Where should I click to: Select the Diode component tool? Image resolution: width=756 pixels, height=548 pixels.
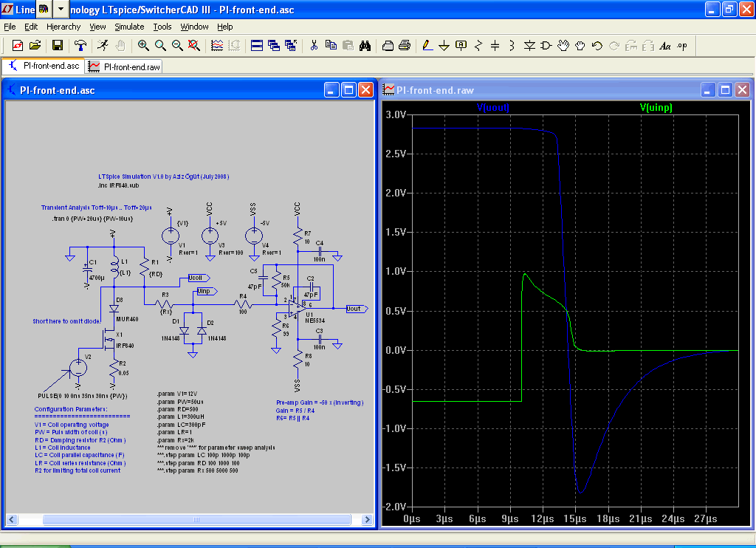pos(529,45)
